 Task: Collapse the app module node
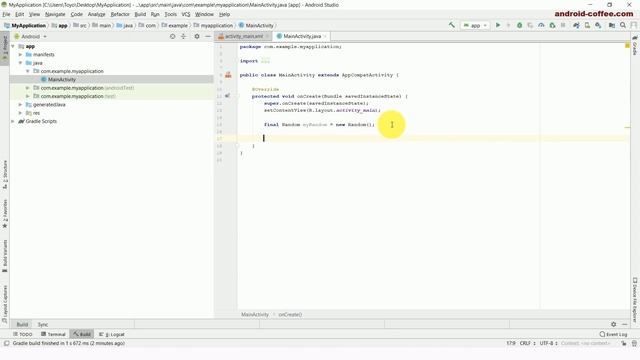pos(13,46)
